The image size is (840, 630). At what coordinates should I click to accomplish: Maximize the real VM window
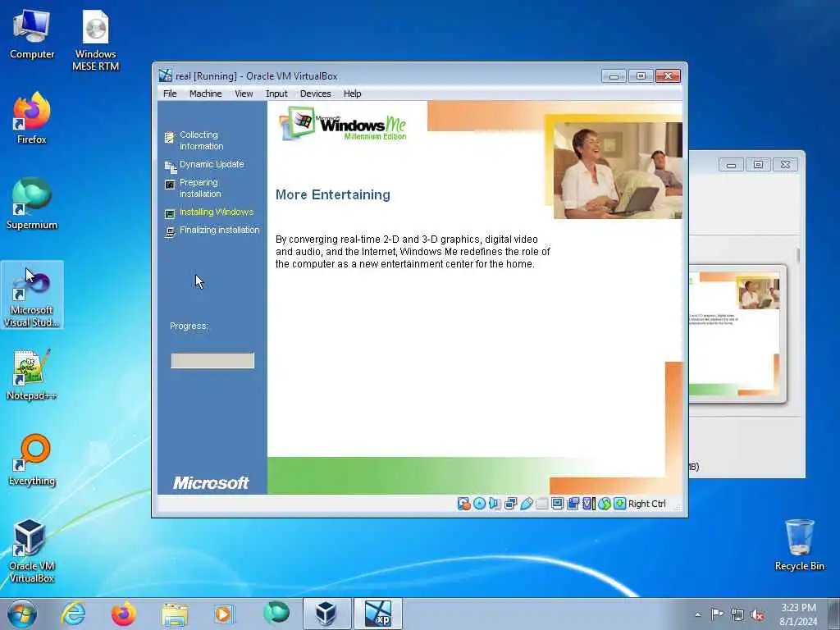(641, 76)
